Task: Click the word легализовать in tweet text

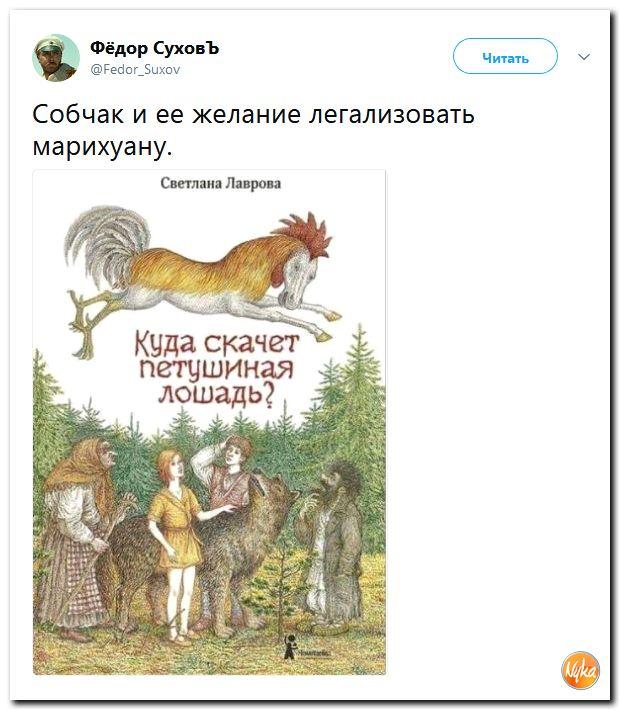Action: click(x=392, y=114)
